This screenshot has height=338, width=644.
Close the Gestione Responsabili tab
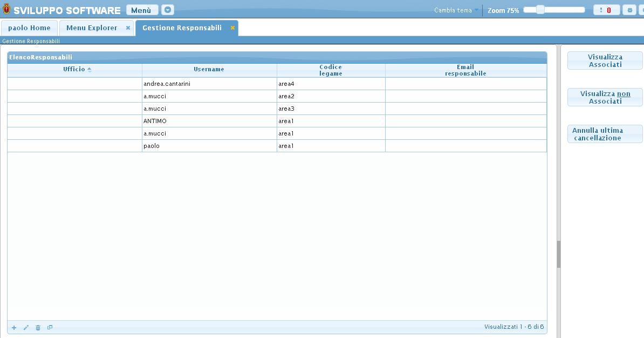point(232,28)
